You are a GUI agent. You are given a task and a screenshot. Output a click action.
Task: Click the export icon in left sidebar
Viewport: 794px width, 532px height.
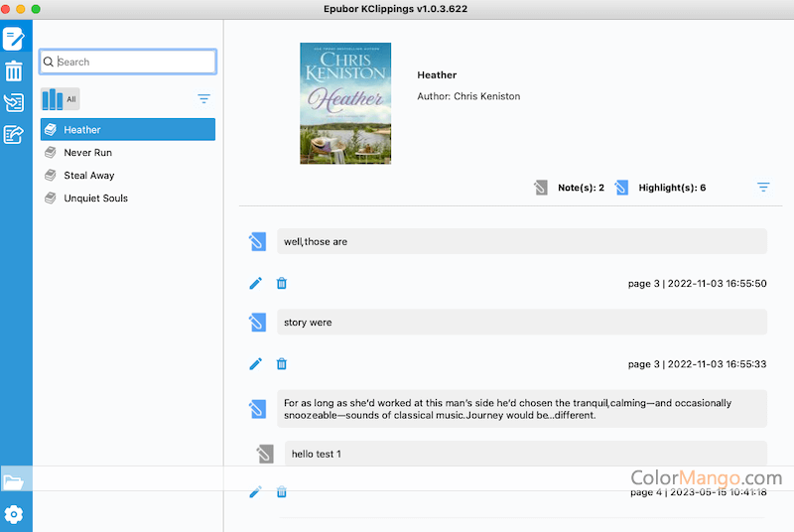click(x=14, y=135)
